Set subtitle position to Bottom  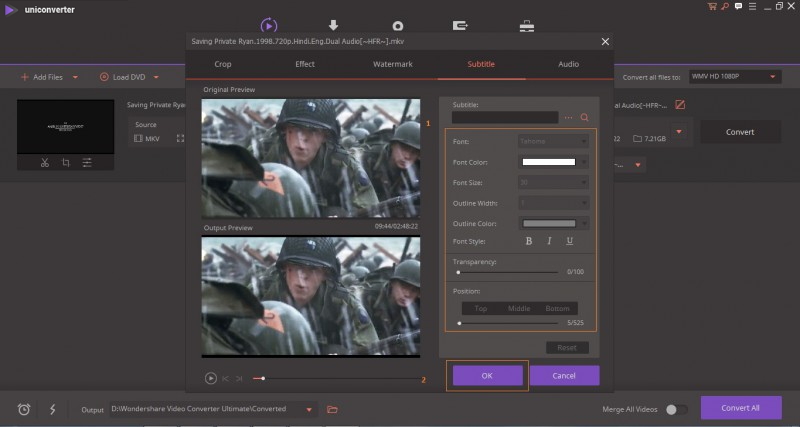557,308
